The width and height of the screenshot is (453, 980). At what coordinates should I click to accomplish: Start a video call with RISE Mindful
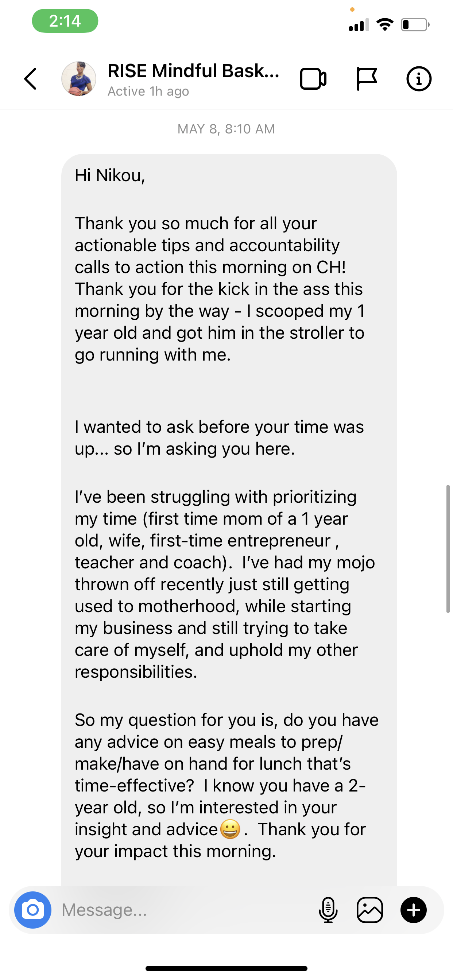(x=313, y=79)
